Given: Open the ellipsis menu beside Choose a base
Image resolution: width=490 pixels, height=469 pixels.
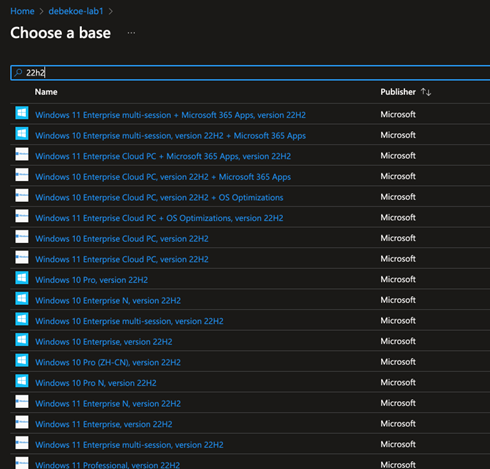Looking at the screenshot, I should click(x=131, y=33).
